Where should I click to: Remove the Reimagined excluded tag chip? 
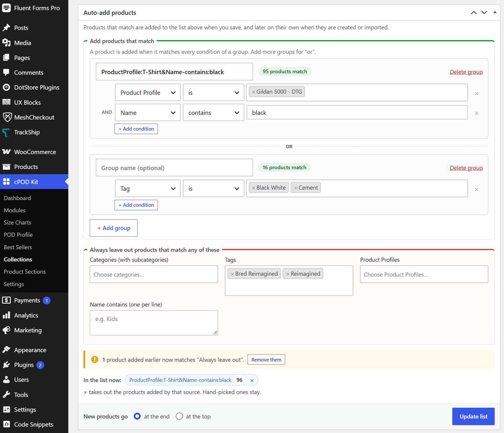(x=288, y=274)
